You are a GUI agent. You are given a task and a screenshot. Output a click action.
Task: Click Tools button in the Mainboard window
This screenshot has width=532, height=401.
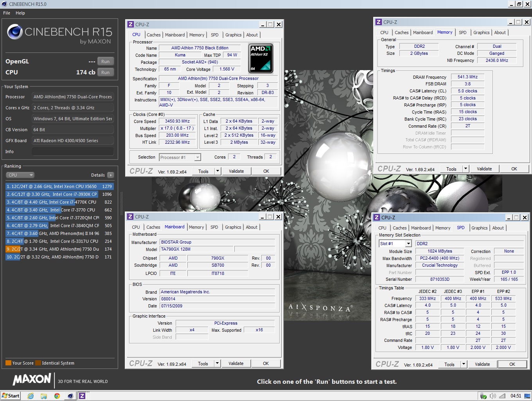pos(203,363)
